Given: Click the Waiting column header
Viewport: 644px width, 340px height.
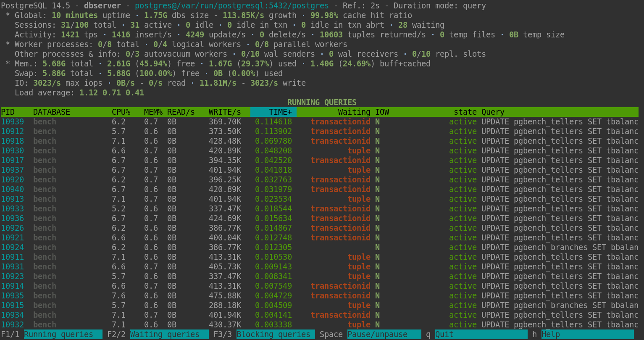Looking at the screenshot, I should (354, 112).
